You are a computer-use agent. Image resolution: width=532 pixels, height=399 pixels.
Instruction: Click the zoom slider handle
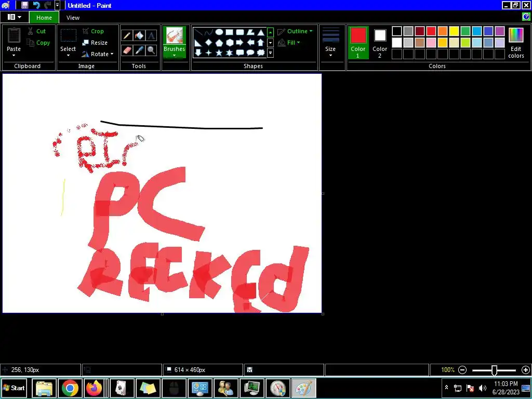(x=495, y=370)
